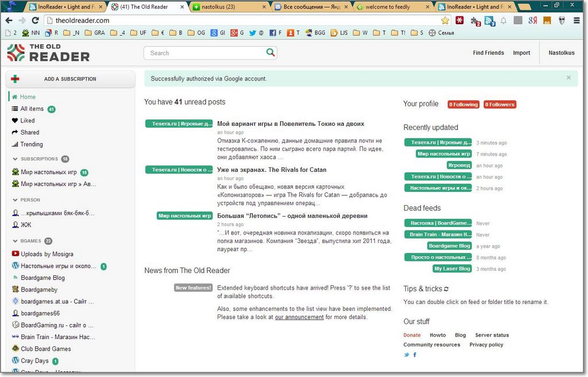Switch to the nastolkus (23) tab
The width and height of the screenshot is (588, 377).
[x=230, y=7]
